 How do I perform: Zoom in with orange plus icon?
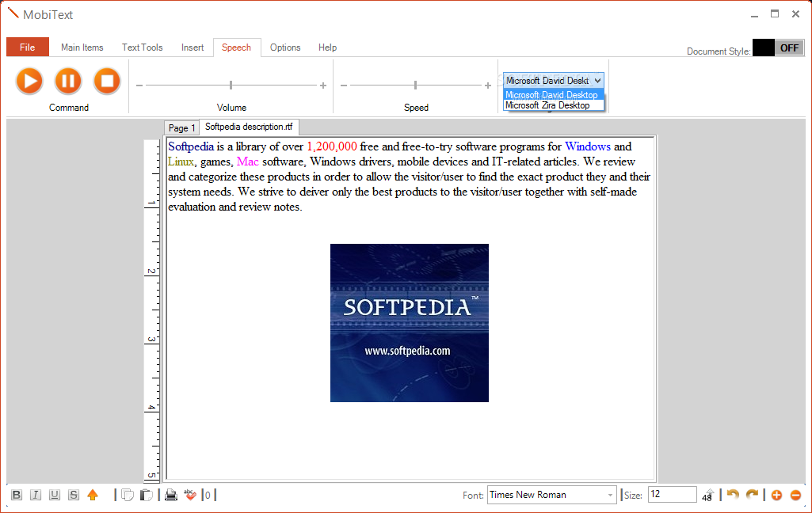point(776,495)
